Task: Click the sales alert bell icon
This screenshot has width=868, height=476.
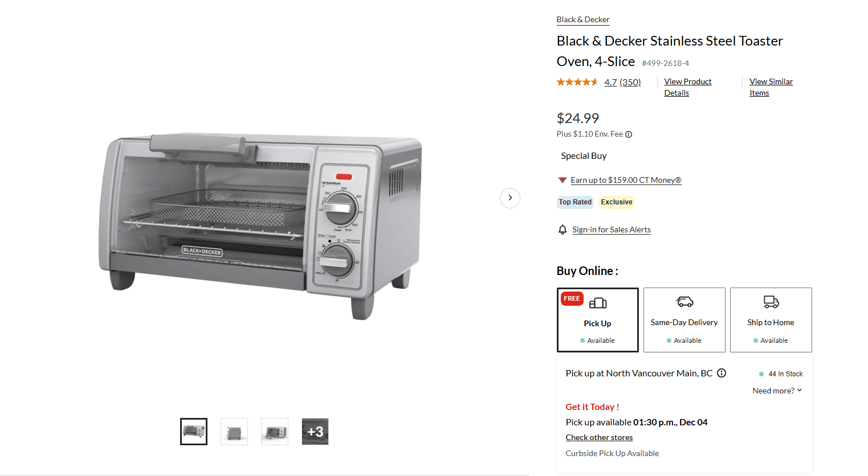Action: pos(563,229)
